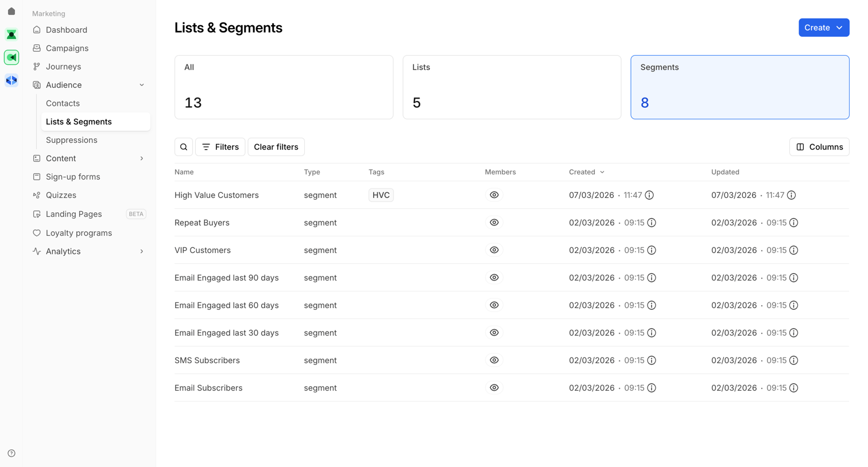The image size is (868, 467).
Task: Click the Updated column header
Action: (725, 172)
